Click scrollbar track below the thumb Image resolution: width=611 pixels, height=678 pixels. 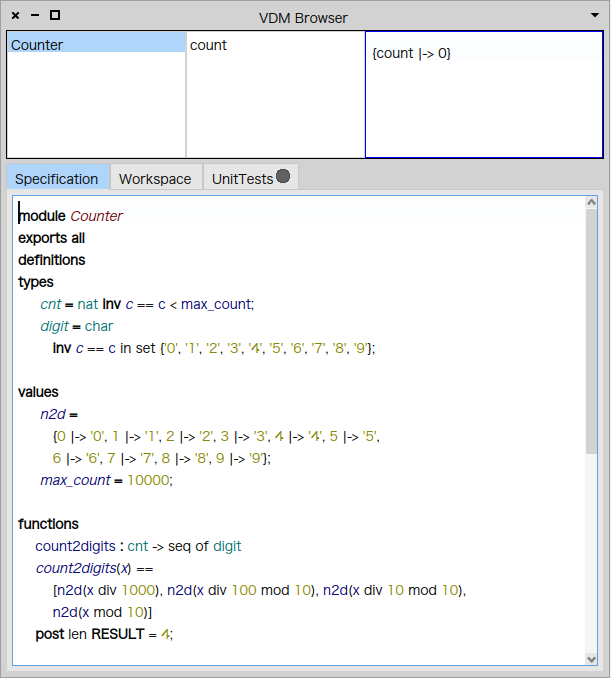pyautogui.click(x=592, y=550)
